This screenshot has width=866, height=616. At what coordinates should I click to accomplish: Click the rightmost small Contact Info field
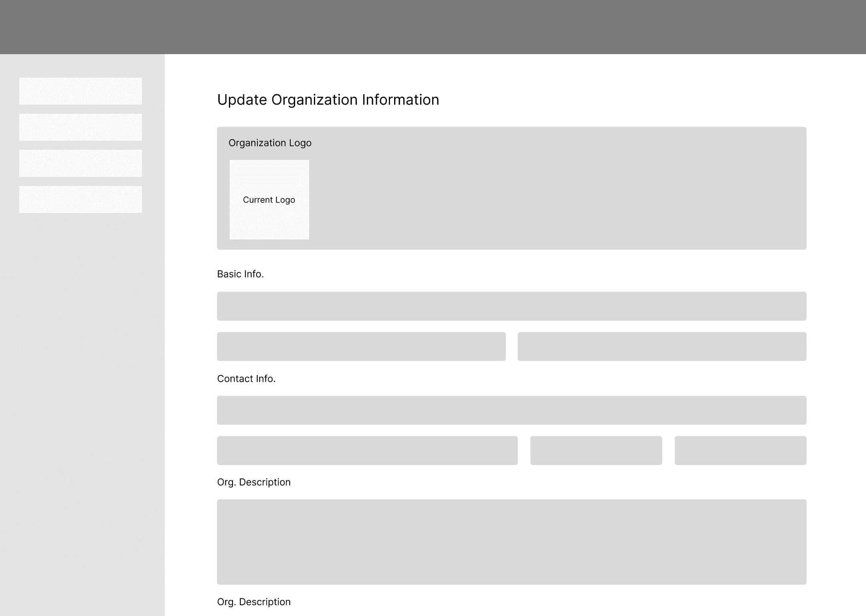point(740,450)
